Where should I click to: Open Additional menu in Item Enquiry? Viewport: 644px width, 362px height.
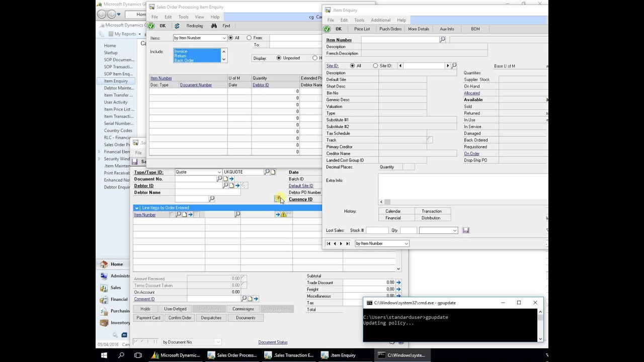380,20
